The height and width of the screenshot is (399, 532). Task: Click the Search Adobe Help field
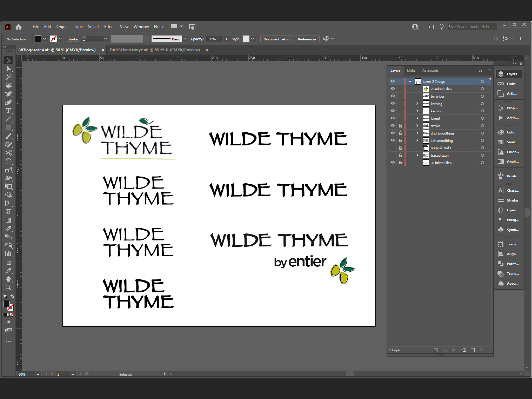pos(472,27)
